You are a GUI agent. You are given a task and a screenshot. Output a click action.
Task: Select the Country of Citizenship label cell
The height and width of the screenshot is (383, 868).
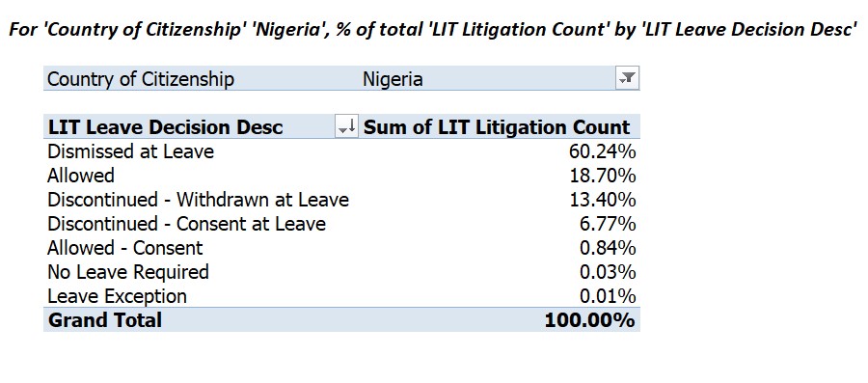coord(141,78)
